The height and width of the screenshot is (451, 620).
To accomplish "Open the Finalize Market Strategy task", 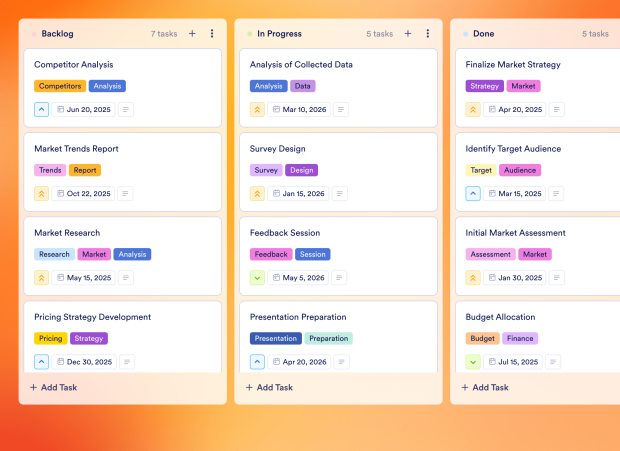I will [x=513, y=65].
